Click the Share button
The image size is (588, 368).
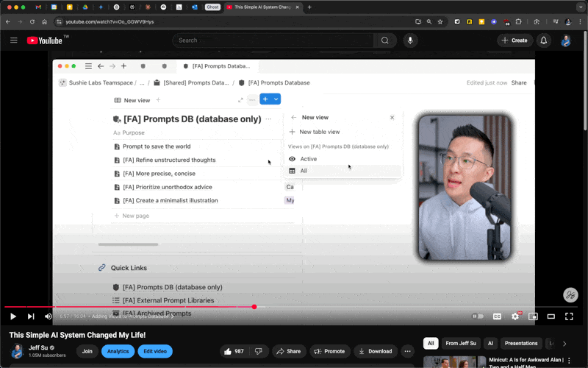tap(288, 351)
